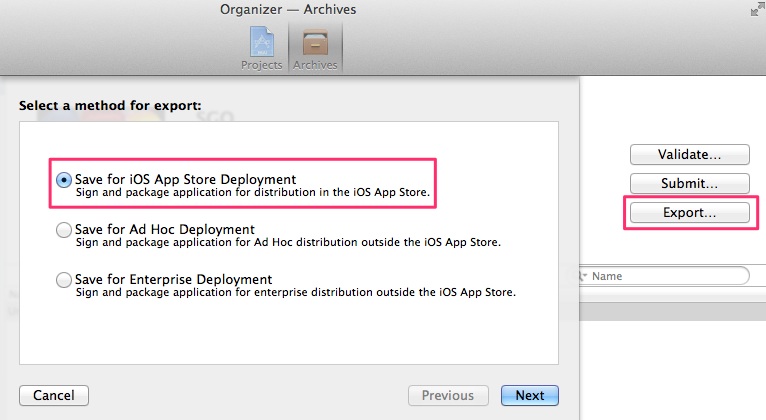Click the Export... button
Viewport: 766px width, 420px height.
point(689,212)
